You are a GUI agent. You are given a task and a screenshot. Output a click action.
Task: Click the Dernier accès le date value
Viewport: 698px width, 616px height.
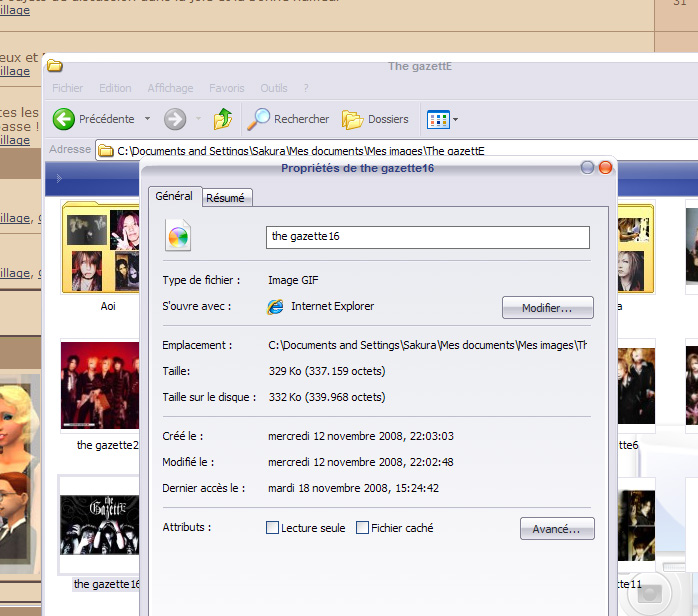(353, 488)
